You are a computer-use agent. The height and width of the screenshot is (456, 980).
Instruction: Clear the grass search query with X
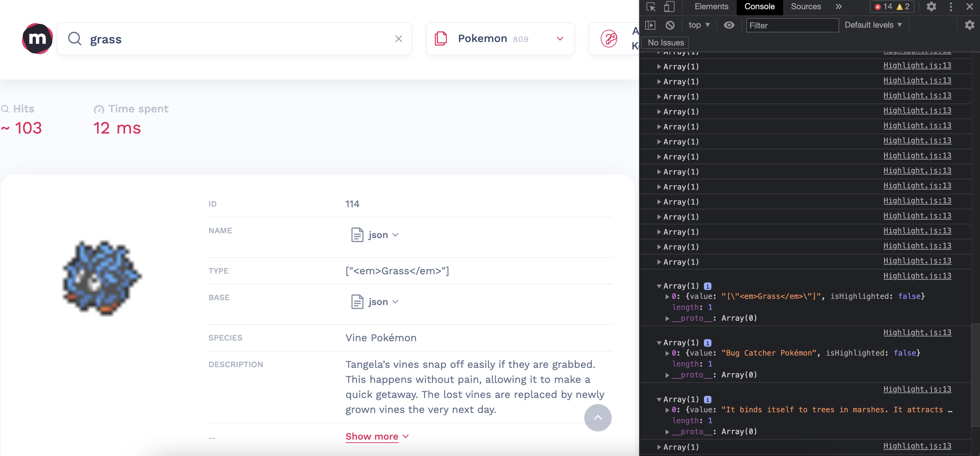pyautogui.click(x=398, y=39)
